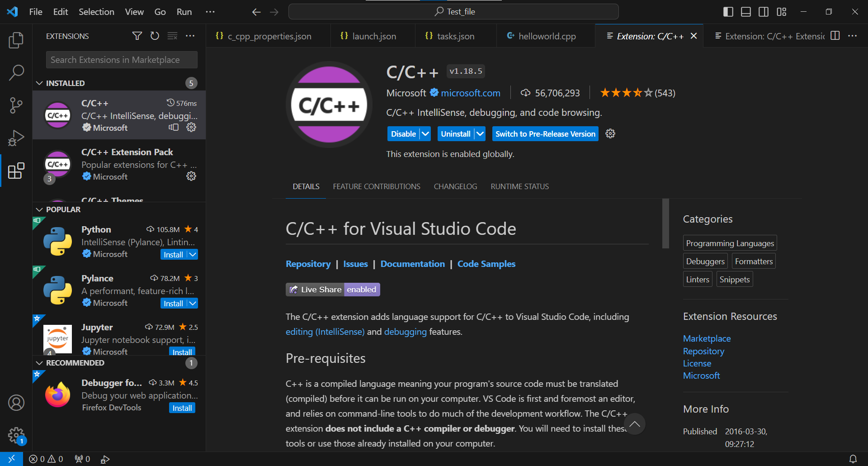The height and width of the screenshot is (466, 868).
Task: Open the Selection menu
Action: (96, 12)
